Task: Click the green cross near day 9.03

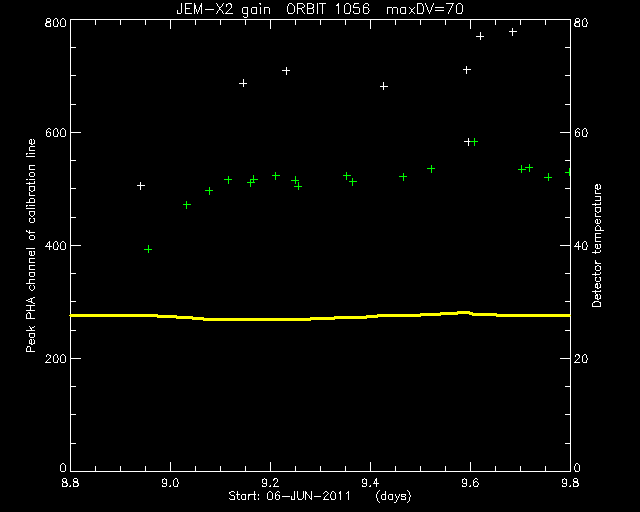Action: pos(187,205)
